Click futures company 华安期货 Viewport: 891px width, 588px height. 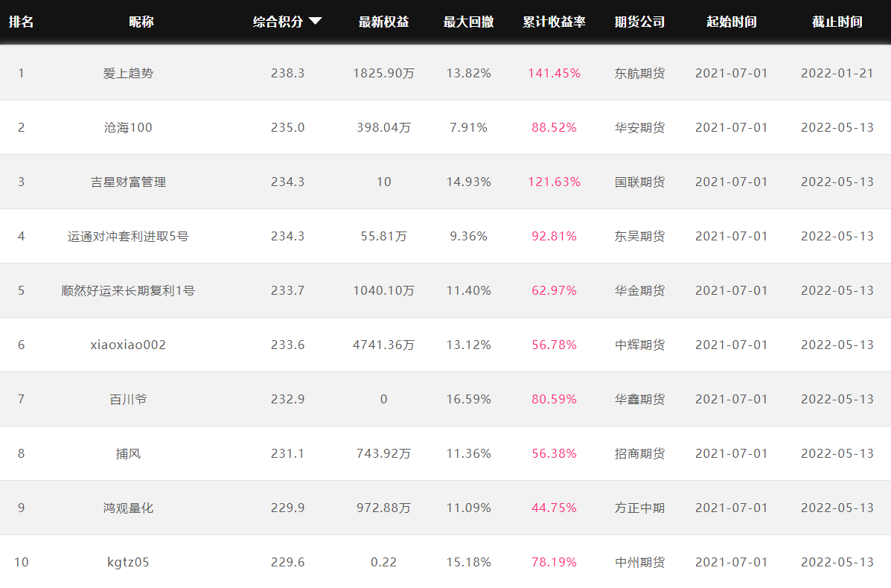tap(640, 127)
